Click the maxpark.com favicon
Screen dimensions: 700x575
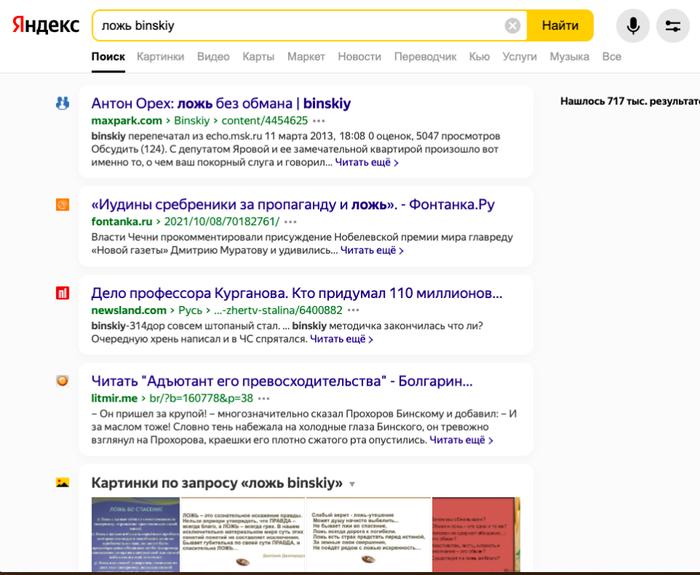(x=62, y=103)
